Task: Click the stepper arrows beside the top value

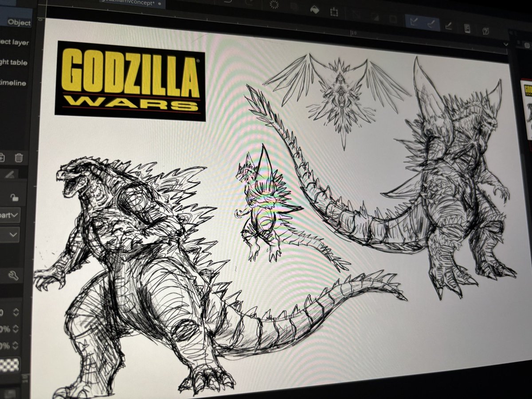Action: pyautogui.click(x=15, y=313)
